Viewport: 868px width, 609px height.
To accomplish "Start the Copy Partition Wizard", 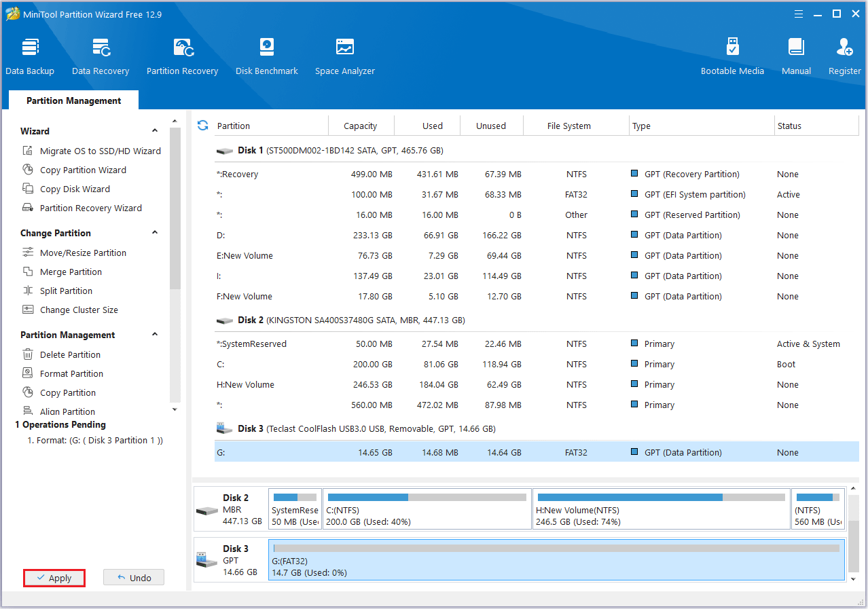I will (x=75, y=170).
